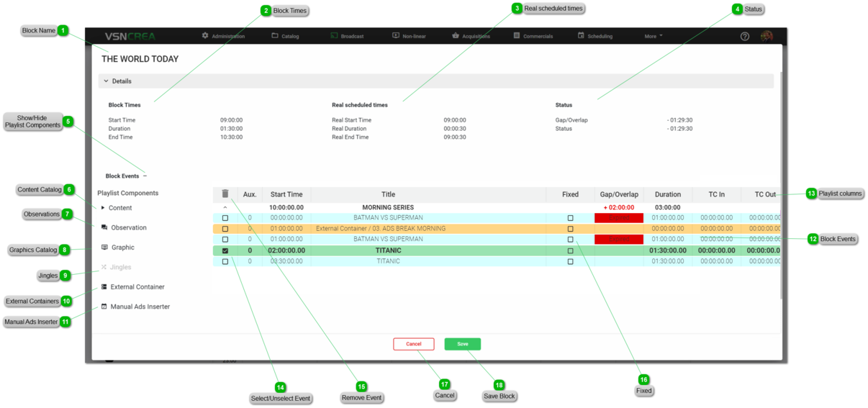Open the Observation playlist component
This screenshot has width=868, height=408.
[127, 227]
